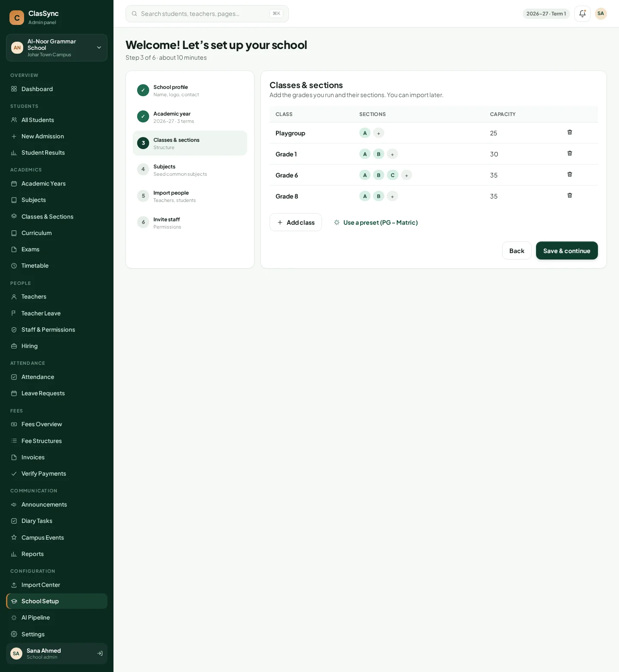Add a section to Grade 1
The height and width of the screenshot is (672, 619).
click(x=392, y=154)
